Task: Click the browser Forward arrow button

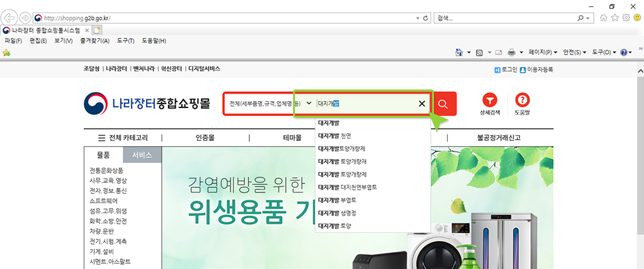Action: click(x=24, y=17)
